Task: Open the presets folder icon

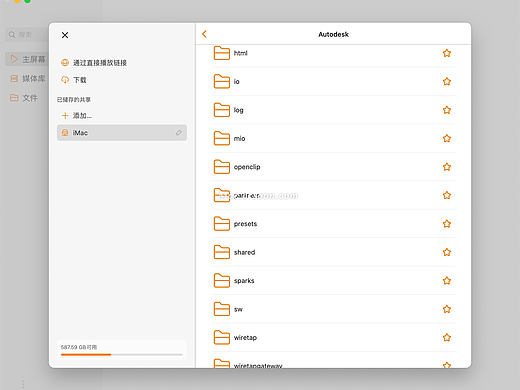Action: tap(222, 224)
